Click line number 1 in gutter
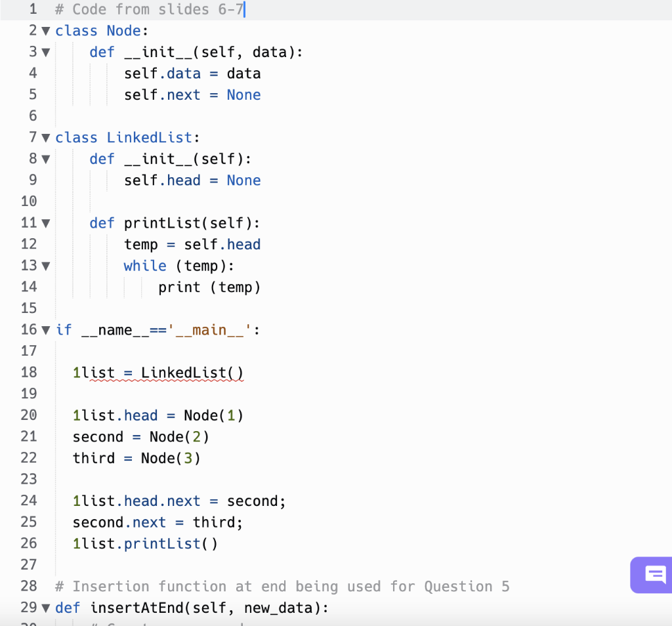 pos(33,9)
